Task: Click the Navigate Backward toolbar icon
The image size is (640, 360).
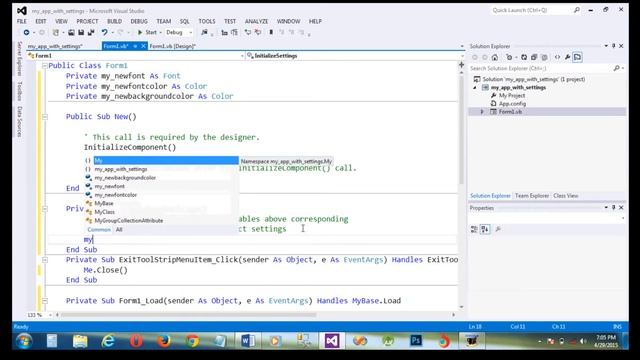Action: click(x=27, y=32)
